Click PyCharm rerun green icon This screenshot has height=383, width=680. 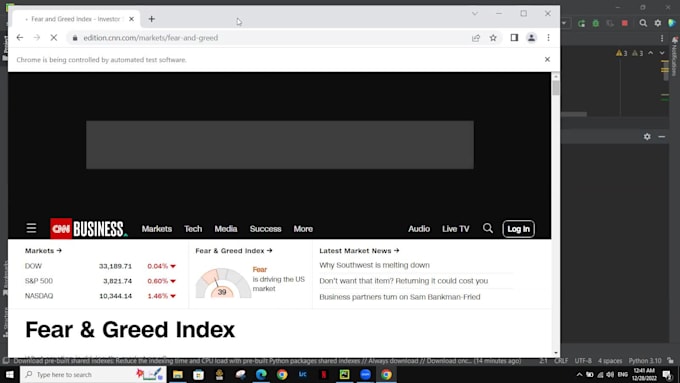(581, 23)
